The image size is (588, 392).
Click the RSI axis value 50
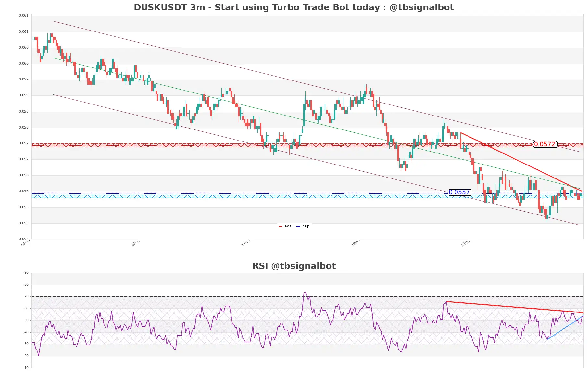26,320
